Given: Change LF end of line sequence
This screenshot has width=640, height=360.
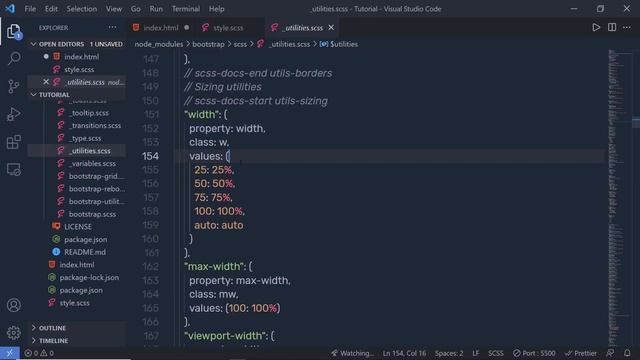Looking at the screenshot, I should coord(476,353).
